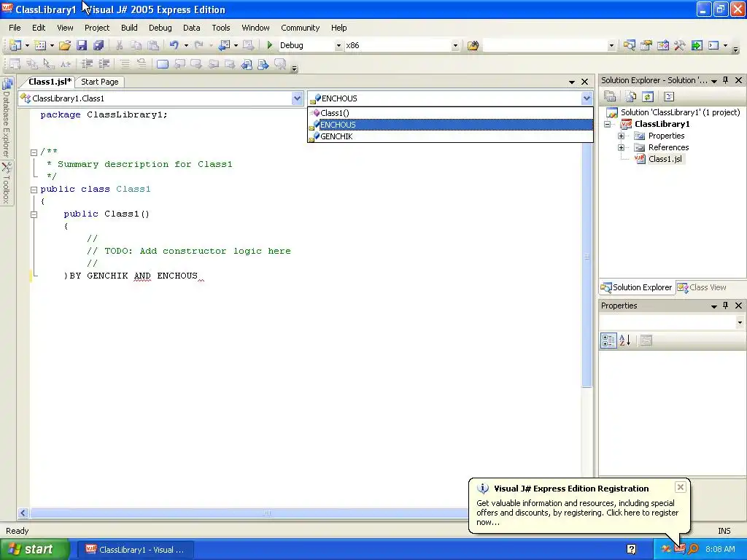
Task: Click the editor vertical scrollbar thumb
Action: [x=587, y=256]
